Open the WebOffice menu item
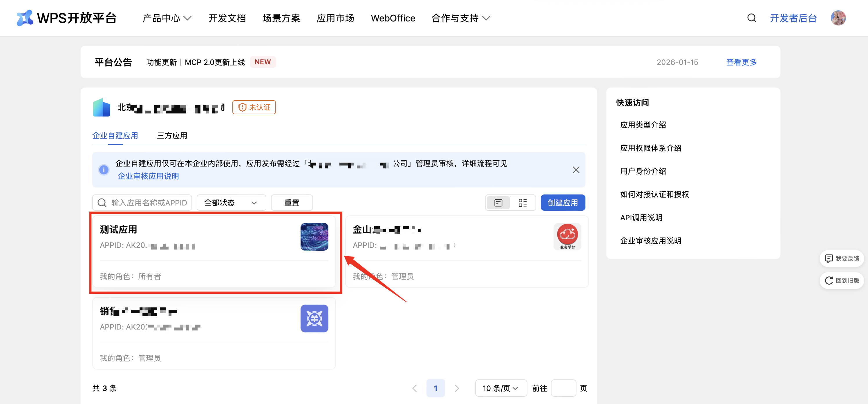The height and width of the screenshot is (404, 868). [x=393, y=18]
